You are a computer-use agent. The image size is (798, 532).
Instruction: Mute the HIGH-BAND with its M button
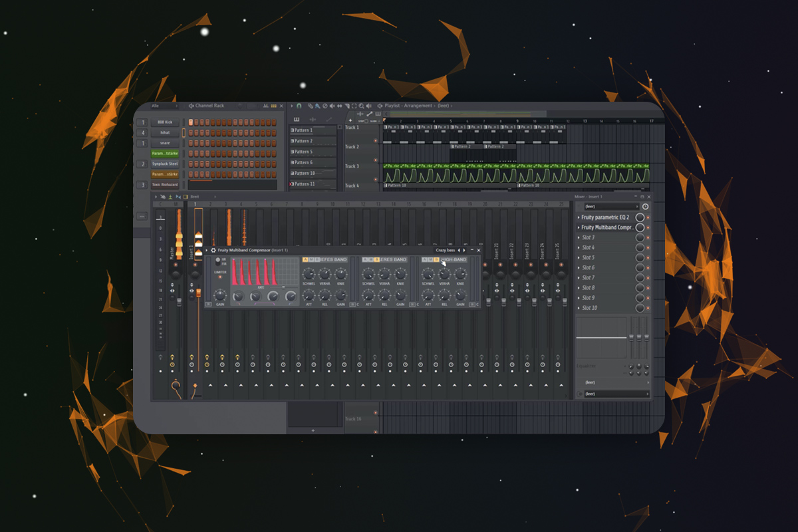(430, 259)
